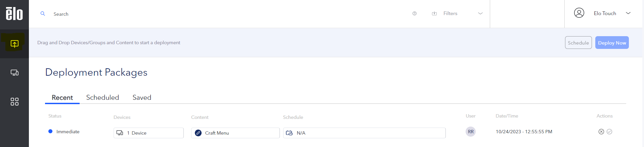Screen dimensions: 644x147
Task: Switch to the Scheduled tab
Action: click(x=102, y=97)
